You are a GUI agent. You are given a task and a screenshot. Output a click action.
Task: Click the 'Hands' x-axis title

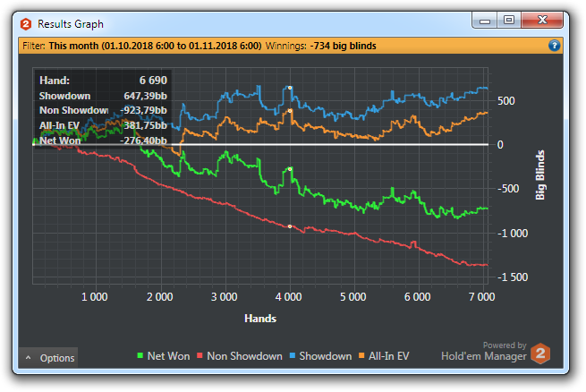point(260,319)
